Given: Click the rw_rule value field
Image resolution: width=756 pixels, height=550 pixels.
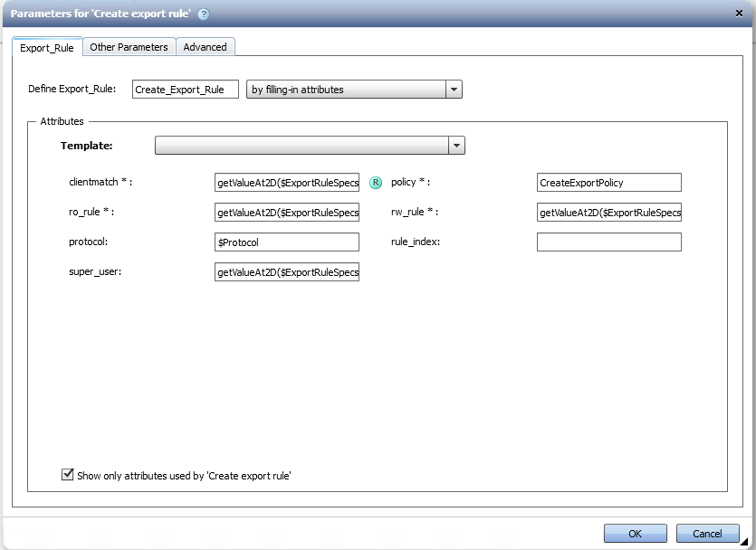Looking at the screenshot, I should coord(608,212).
